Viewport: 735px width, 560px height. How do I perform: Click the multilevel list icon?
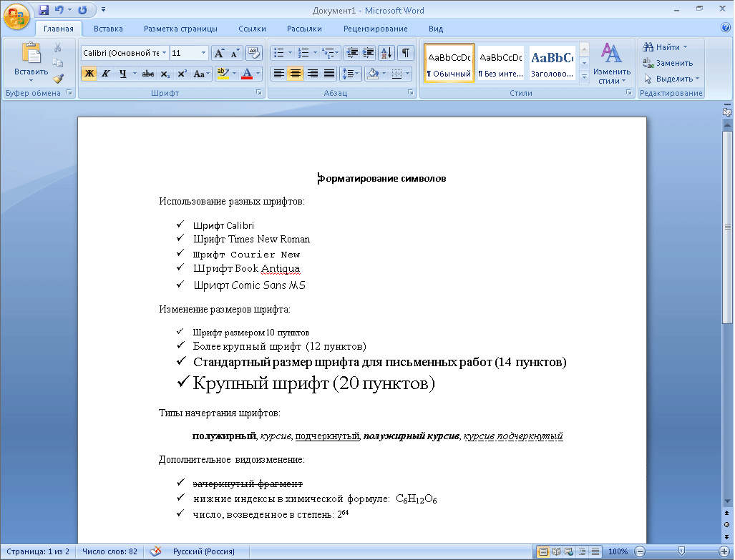pos(328,53)
